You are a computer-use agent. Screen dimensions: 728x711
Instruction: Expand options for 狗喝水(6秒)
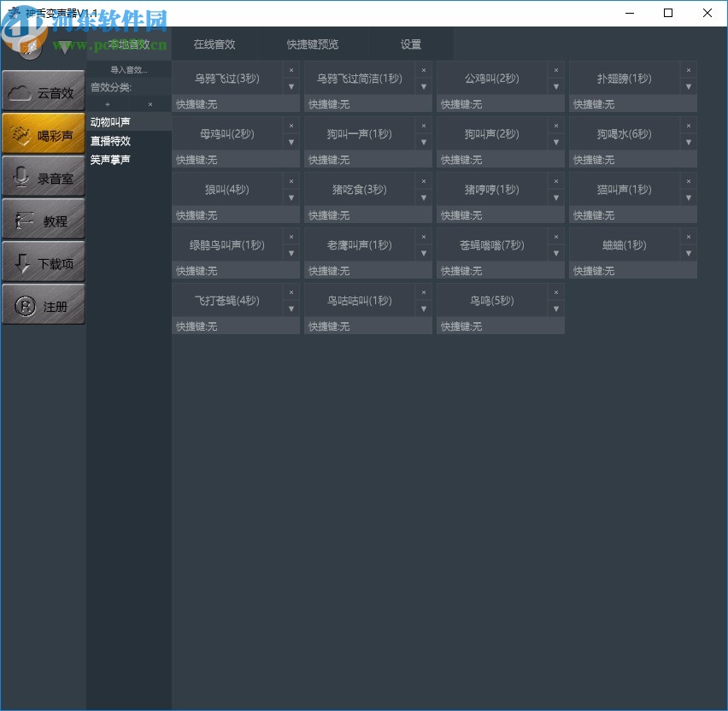(x=689, y=142)
